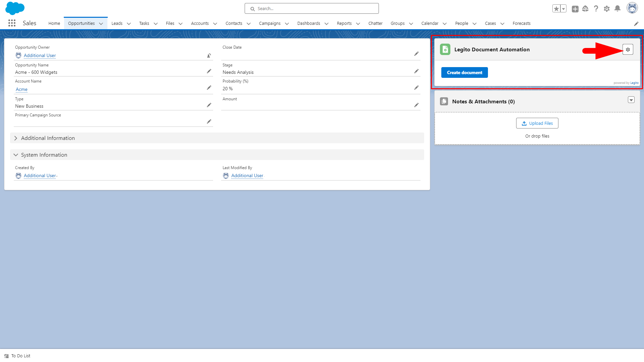Open the Global Actions plus icon

575,9
